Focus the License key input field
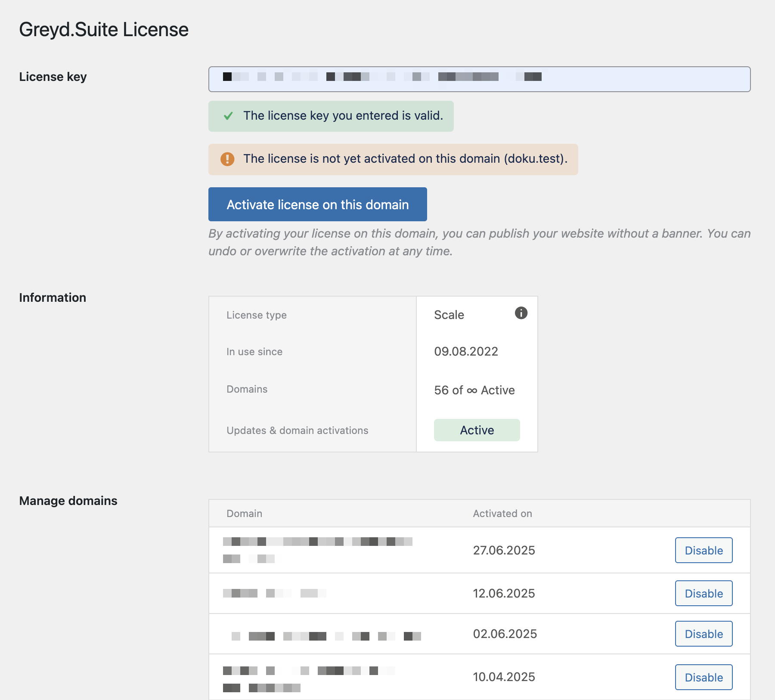Screen dimensions: 775x700 coord(479,79)
